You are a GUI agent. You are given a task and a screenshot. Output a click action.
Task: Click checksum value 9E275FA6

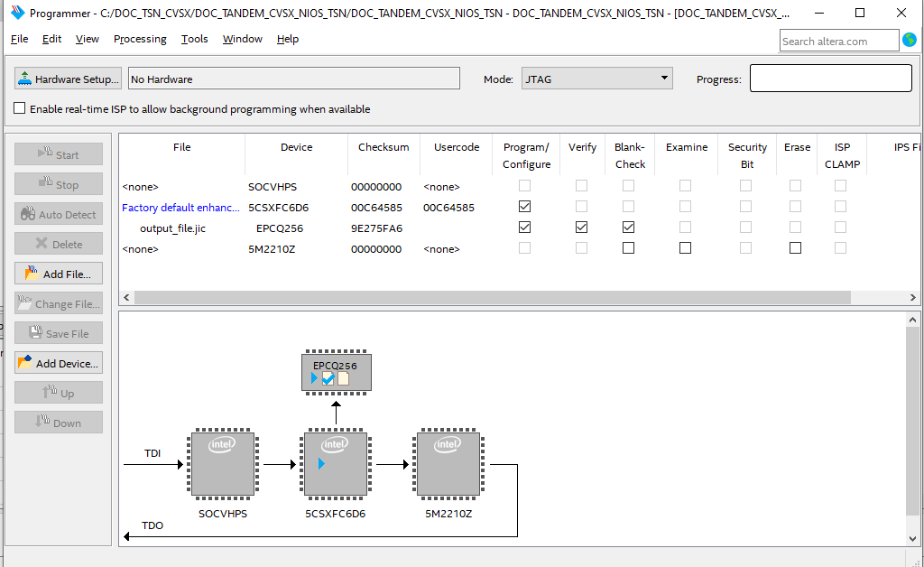pyautogui.click(x=376, y=228)
